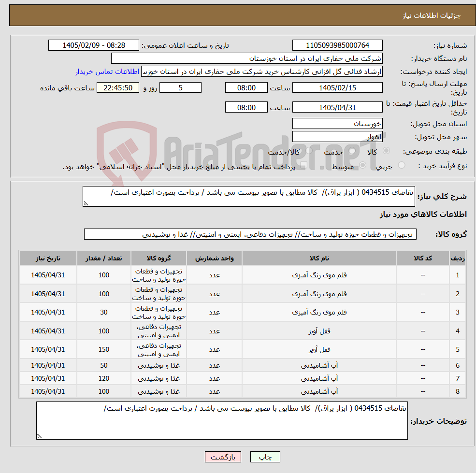Viewport: 476px width, 473px height.
Task: Select the جزیی purchase type radio
Action: (401, 165)
